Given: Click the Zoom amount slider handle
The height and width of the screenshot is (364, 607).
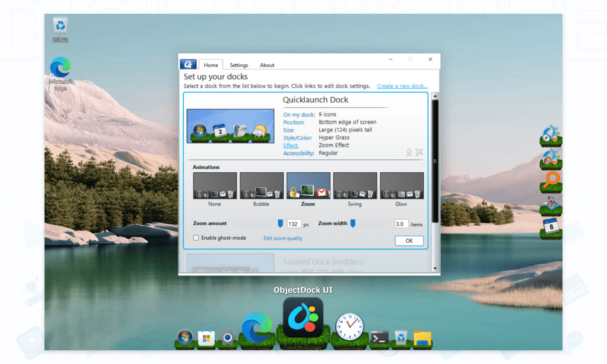Looking at the screenshot, I should [280, 223].
